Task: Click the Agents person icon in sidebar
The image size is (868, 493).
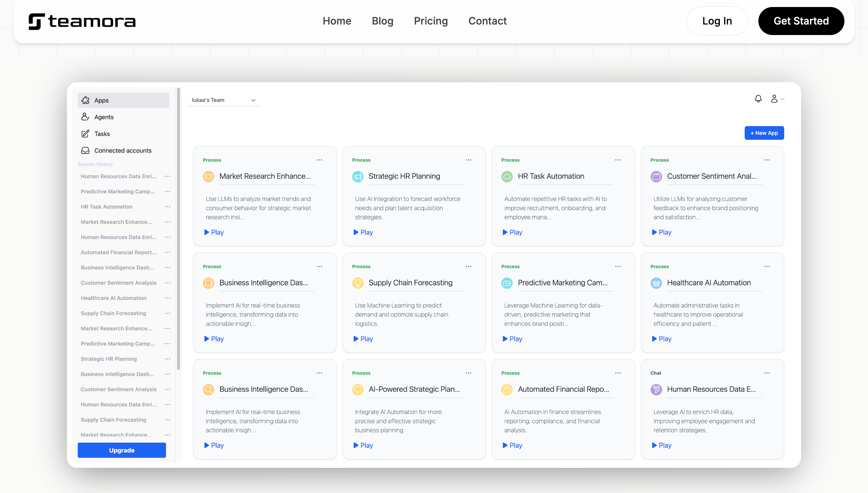Action: [x=85, y=117]
